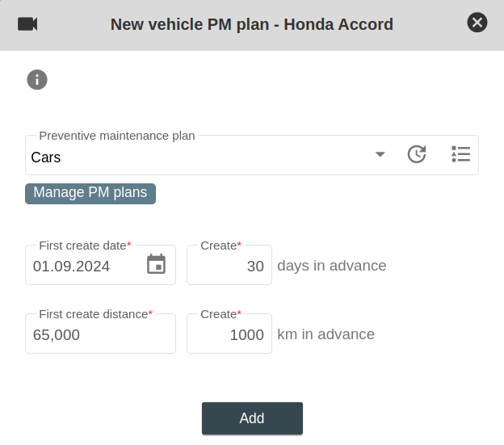Image resolution: width=504 pixels, height=445 pixels.
Task: Close the New vehicle PM plan dialog
Action: point(477,23)
